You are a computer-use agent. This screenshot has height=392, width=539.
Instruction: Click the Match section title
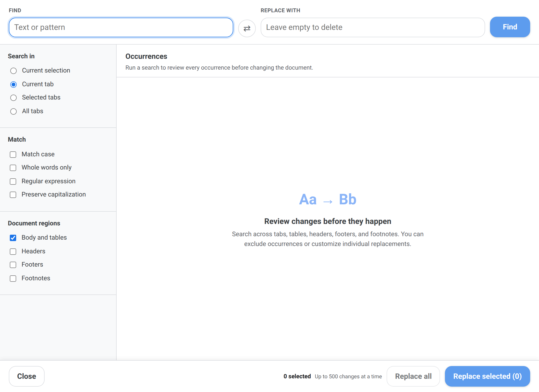[17, 139]
